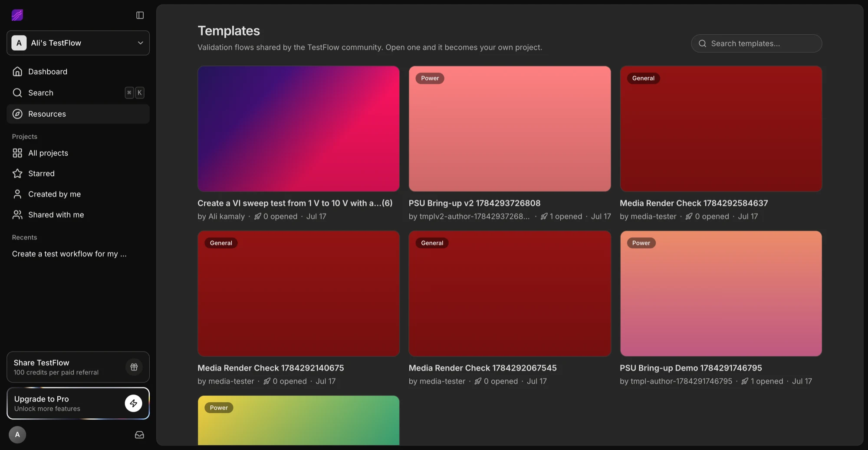868x450 pixels.
Task: Click 'Media Render Check 1784292067545' title
Action: [x=483, y=368]
